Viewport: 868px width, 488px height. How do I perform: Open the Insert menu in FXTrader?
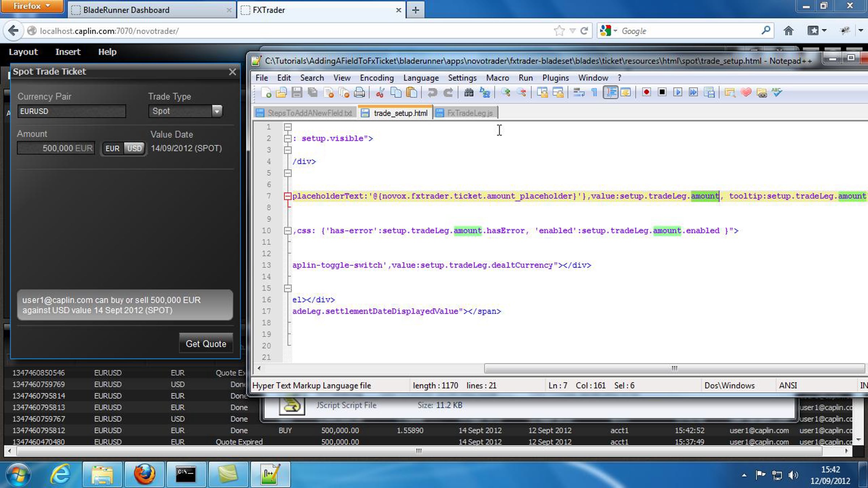68,52
